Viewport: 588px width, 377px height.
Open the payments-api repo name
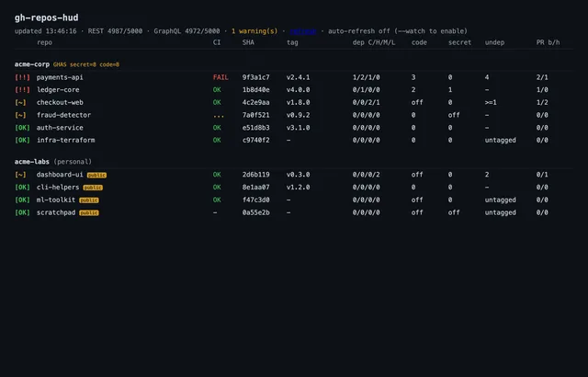click(x=60, y=77)
